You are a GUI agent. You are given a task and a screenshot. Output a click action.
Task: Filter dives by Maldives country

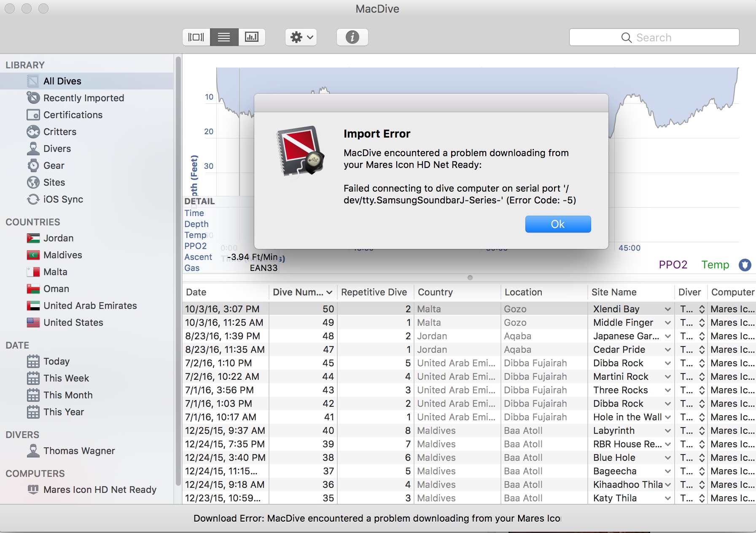tap(62, 255)
